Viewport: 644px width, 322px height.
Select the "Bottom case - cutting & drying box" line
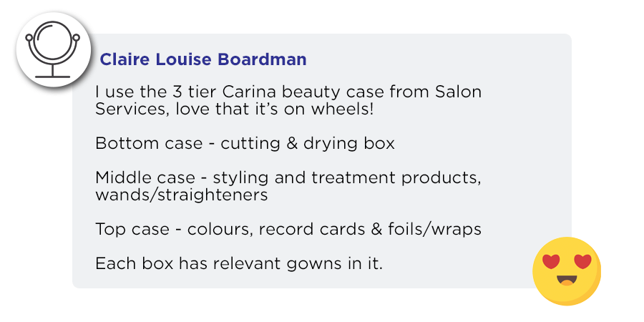coord(245,144)
